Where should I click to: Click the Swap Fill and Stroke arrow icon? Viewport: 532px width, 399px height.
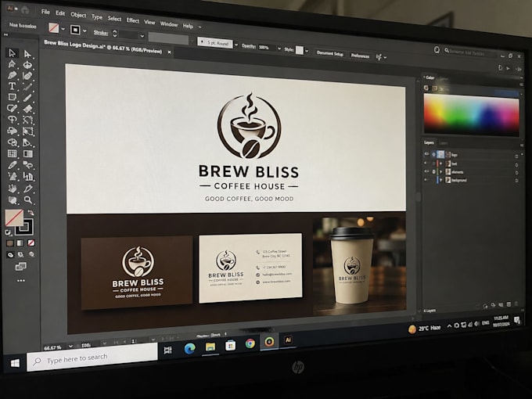[31, 213]
